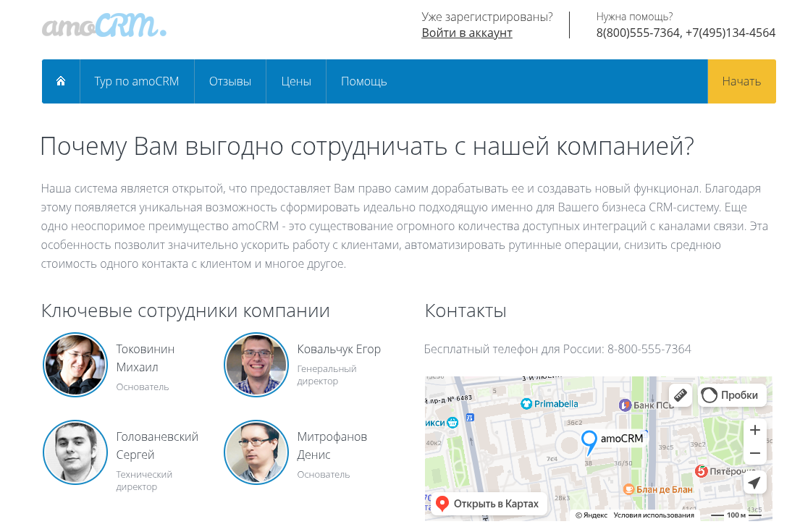Click the name Голованевский Сергей
800x532 pixels.
coord(157,445)
